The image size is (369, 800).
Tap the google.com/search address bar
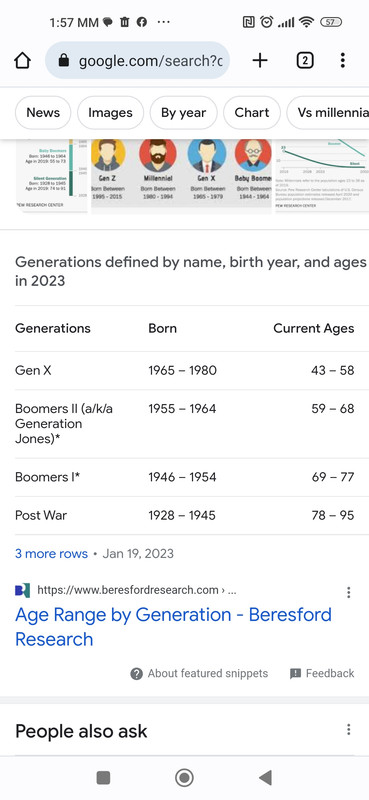tap(137, 61)
